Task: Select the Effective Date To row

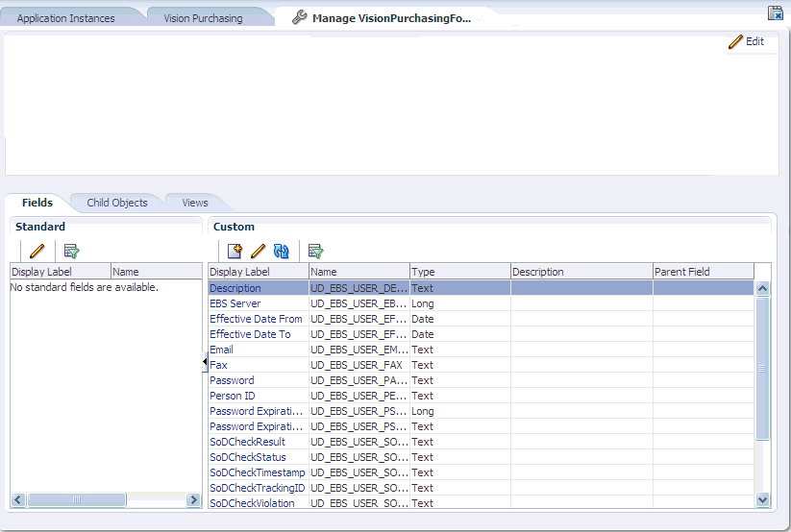Action: coord(482,334)
